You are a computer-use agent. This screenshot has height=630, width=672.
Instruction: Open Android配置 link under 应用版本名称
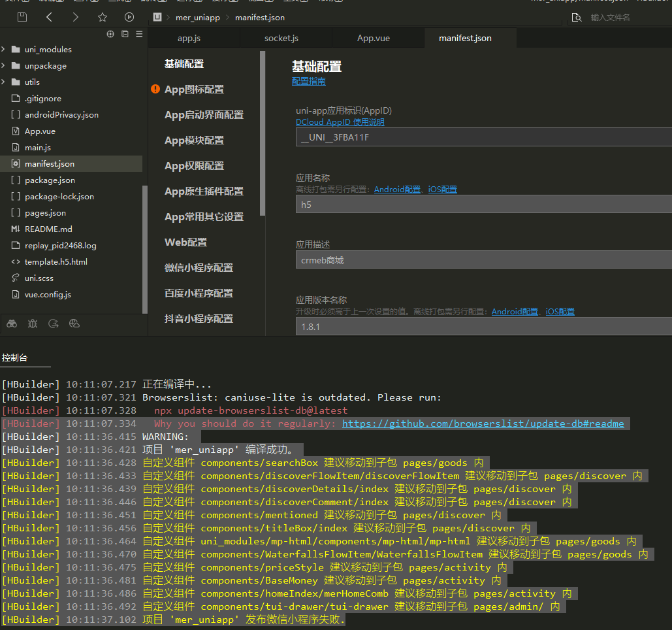(x=515, y=311)
